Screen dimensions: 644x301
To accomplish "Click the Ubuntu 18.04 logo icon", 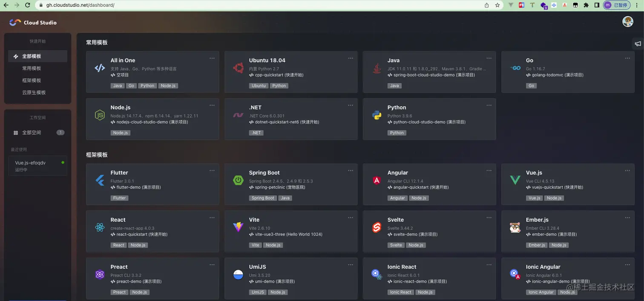I will coord(238,68).
